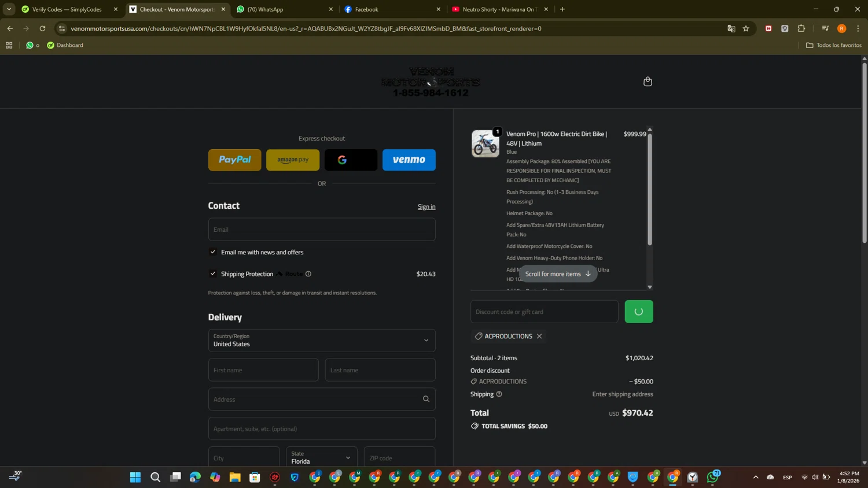Open Chrome's three-dot menu
The height and width of the screenshot is (488, 868).
pos(858,28)
